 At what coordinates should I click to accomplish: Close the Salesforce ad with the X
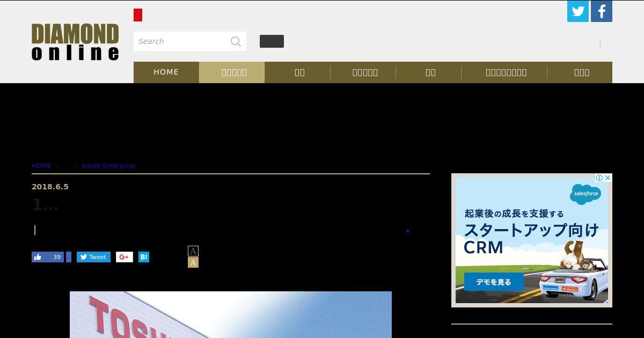tap(608, 178)
